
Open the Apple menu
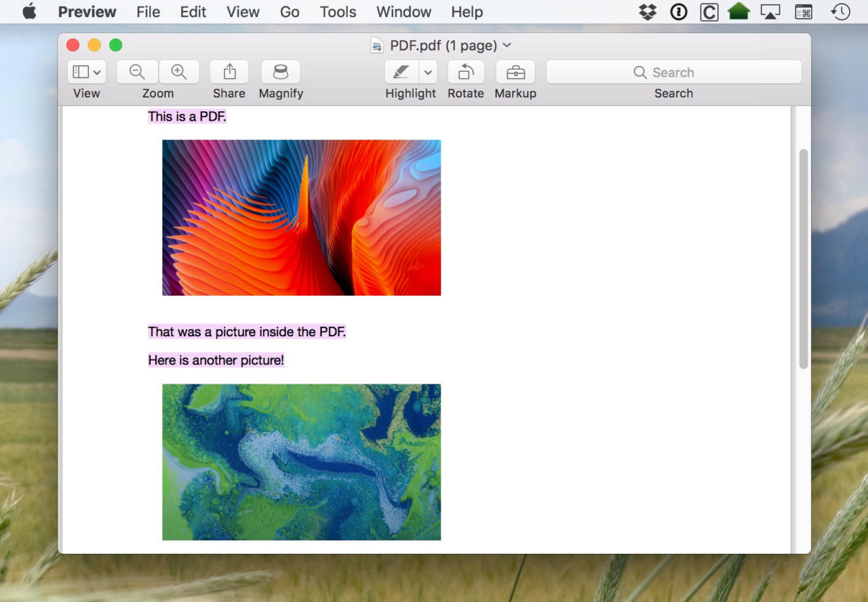point(29,12)
